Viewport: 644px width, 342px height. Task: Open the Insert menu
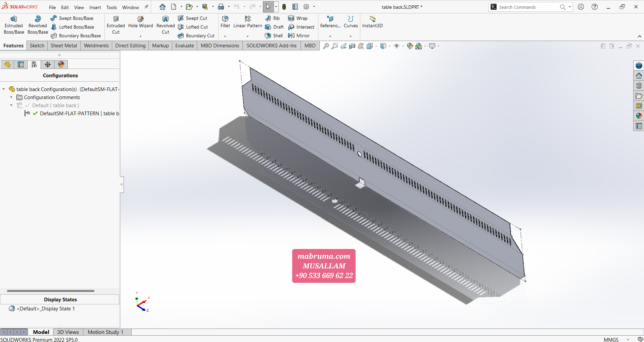coord(95,7)
